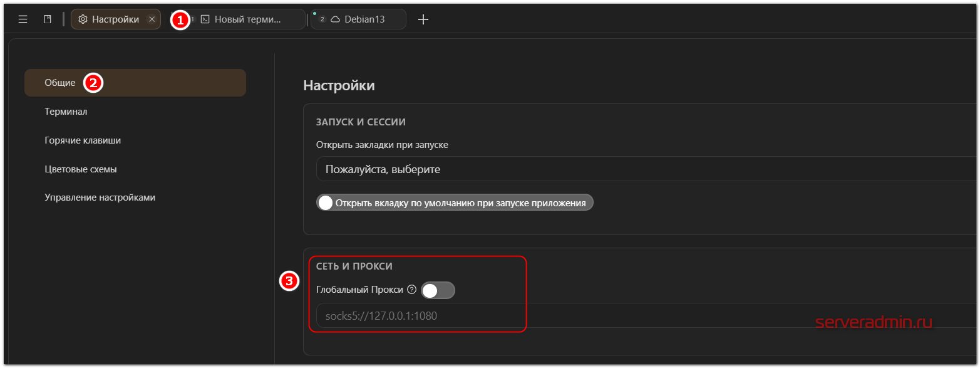Switch to the Debian13 tab

coord(359,19)
